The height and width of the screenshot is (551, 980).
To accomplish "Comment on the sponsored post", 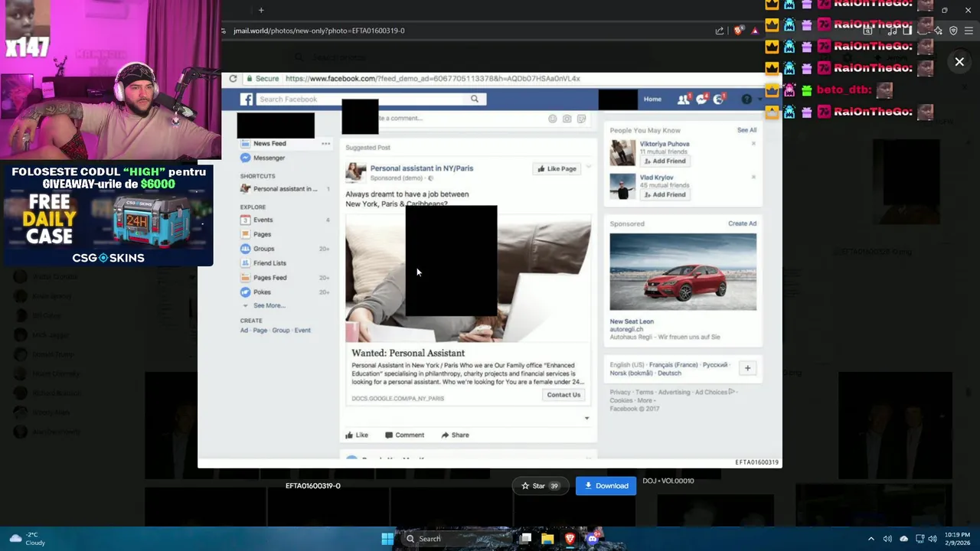I will coord(404,435).
